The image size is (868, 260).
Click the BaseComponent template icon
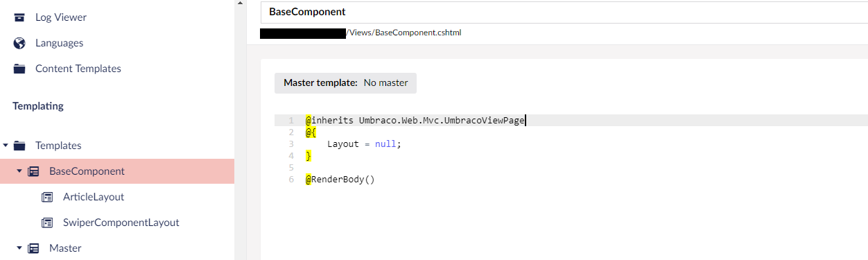tap(33, 171)
